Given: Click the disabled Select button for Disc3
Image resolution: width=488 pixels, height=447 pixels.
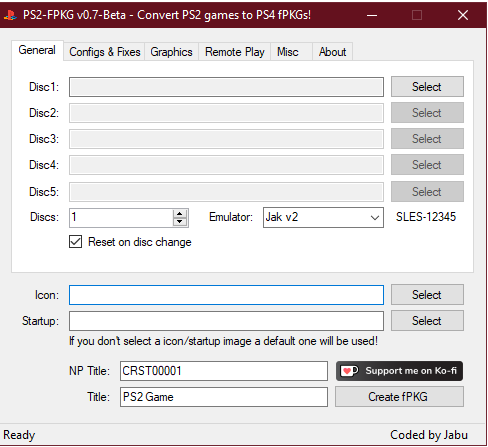Looking at the screenshot, I should (x=427, y=139).
